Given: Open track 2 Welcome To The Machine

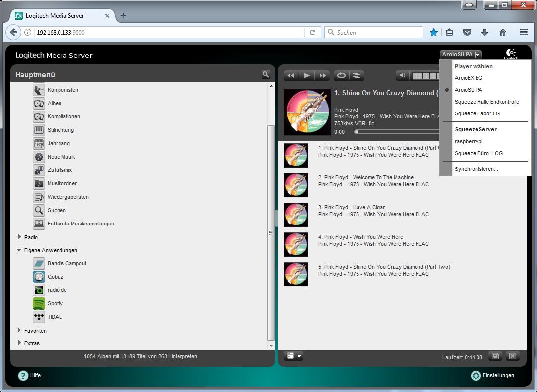Looking at the screenshot, I should (365, 178).
